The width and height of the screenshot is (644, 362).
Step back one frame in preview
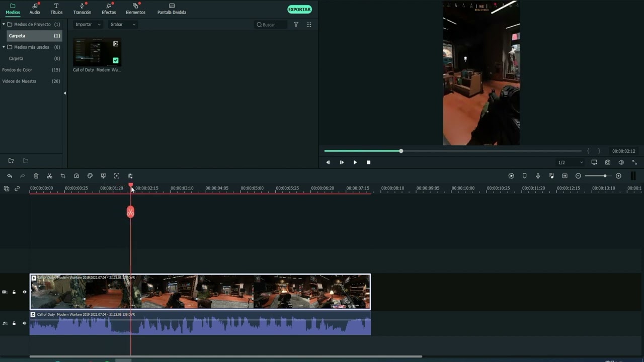coord(328,162)
